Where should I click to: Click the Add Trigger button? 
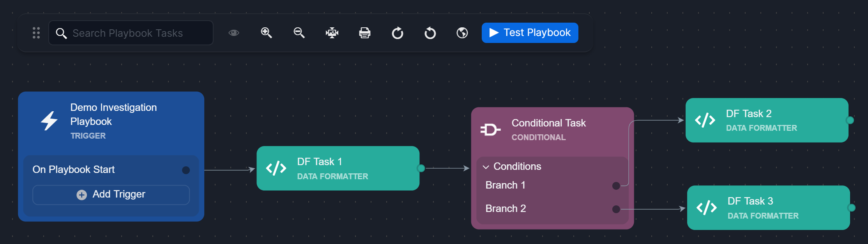111,194
